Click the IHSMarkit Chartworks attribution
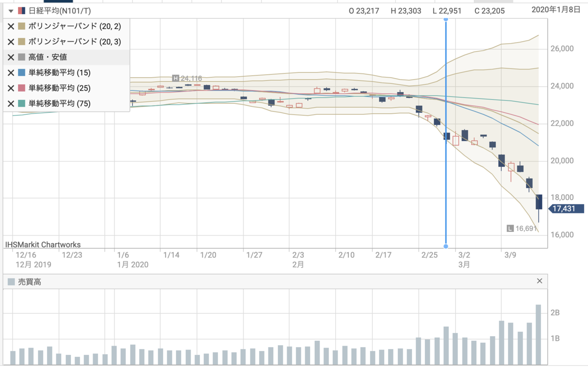588x371 pixels. click(x=43, y=244)
